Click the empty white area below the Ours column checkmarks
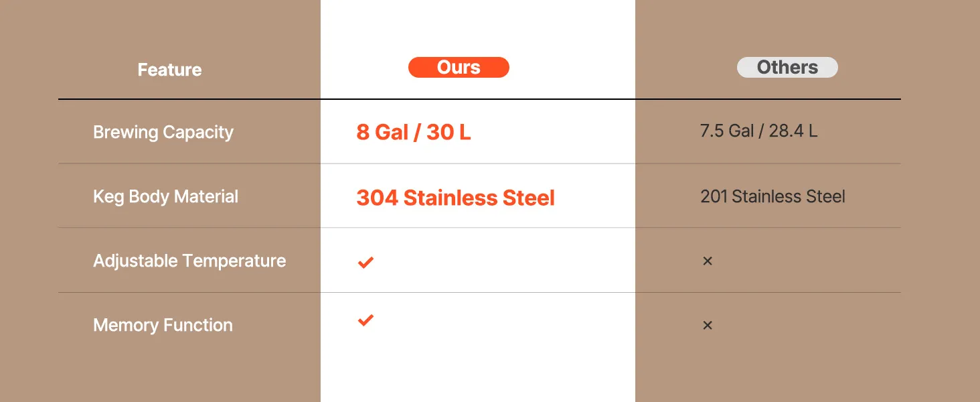The width and height of the screenshot is (980, 402). tap(477, 368)
